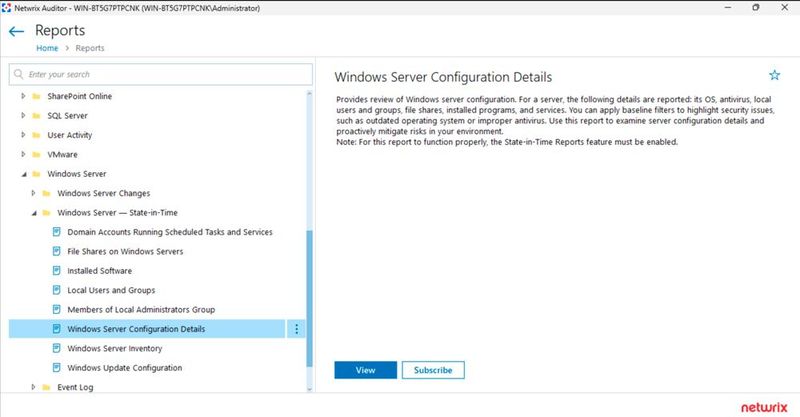The width and height of the screenshot is (800, 417).
Task: Expand the SQL Server tree node
Action: [23, 115]
